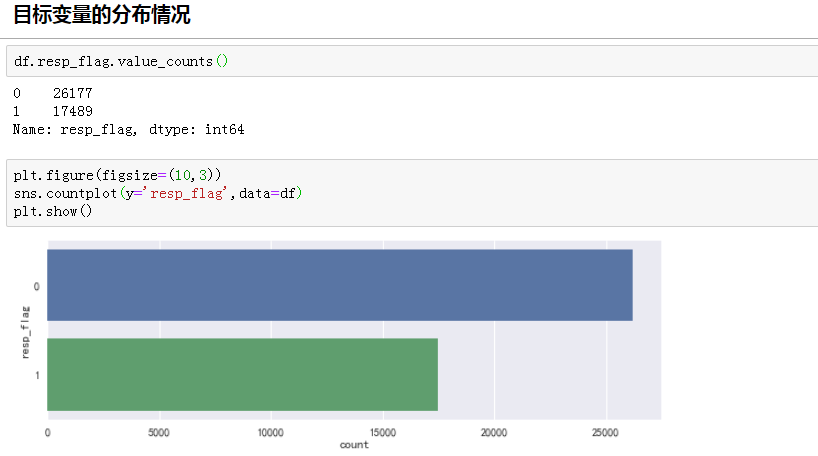This screenshot has height=456, width=818.
Task: Click the heading 目标变量的分布情况
Action: coord(102,15)
